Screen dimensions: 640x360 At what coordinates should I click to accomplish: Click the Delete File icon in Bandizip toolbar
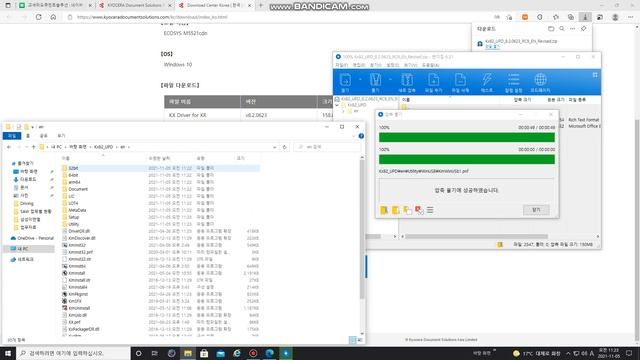coord(460,80)
